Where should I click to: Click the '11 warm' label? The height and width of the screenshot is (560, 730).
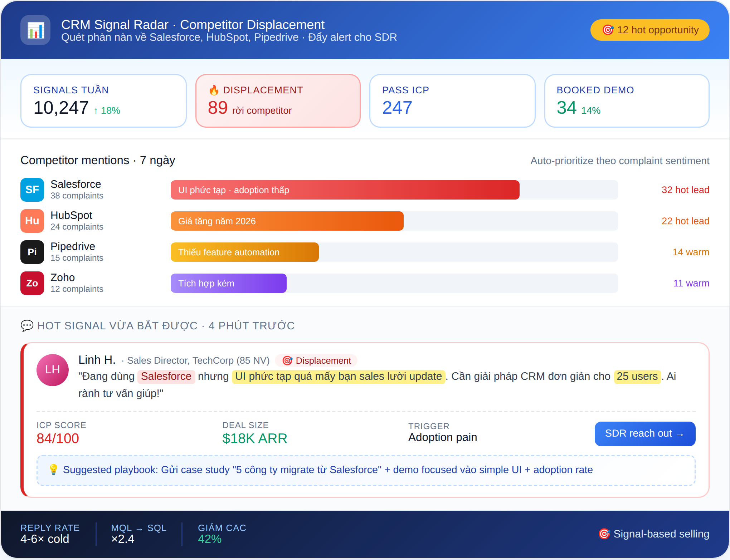coord(691,283)
